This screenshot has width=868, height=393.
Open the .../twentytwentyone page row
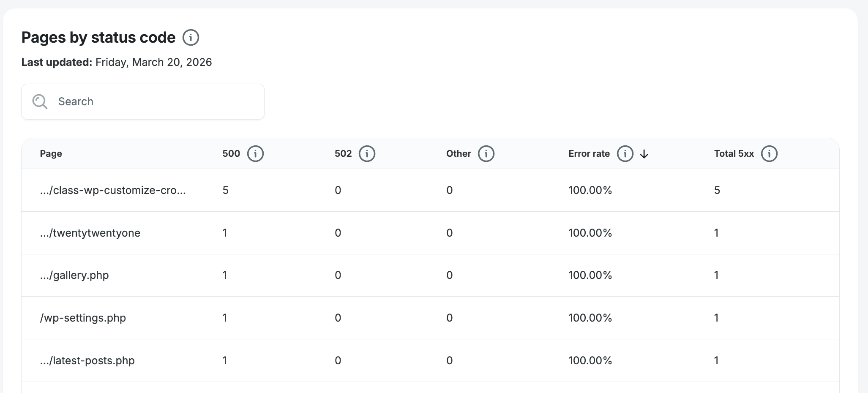(x=90, y=233)
